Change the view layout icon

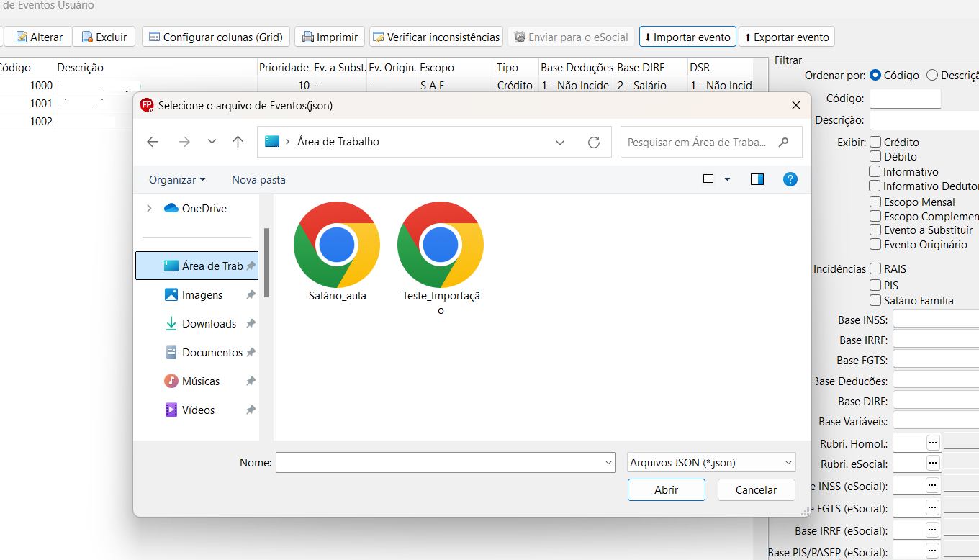pyautogui.click(x=708, y=179)
